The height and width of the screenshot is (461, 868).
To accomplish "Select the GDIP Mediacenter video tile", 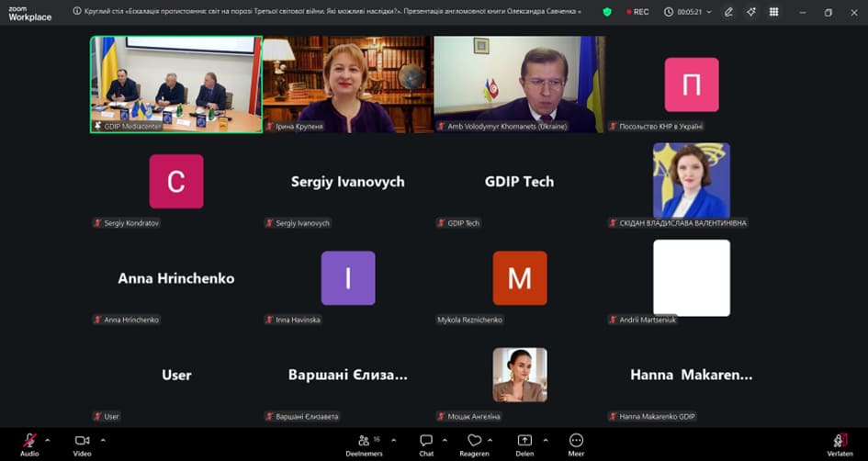I will (x=175, y=84).
